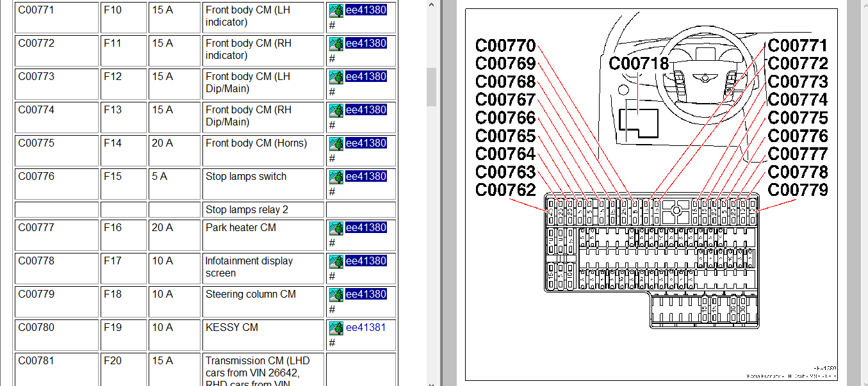The height and width of the screenshot is (386, 868).
Task: Select image icon next to Front body CM (Horns)
Action: coord(336,143)
